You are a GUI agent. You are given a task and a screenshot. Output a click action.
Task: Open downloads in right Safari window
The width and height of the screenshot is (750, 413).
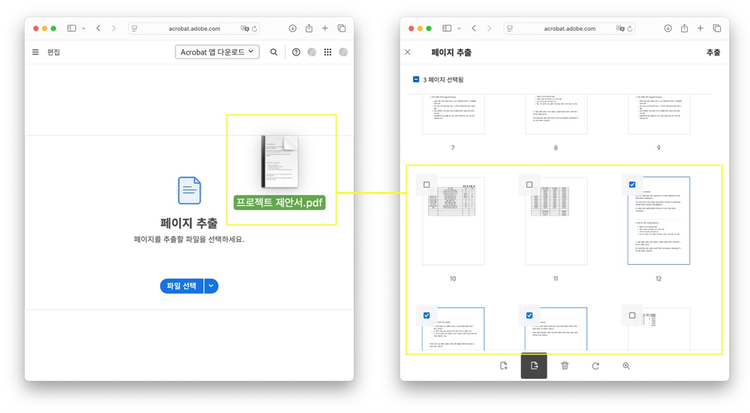(668, 28)
